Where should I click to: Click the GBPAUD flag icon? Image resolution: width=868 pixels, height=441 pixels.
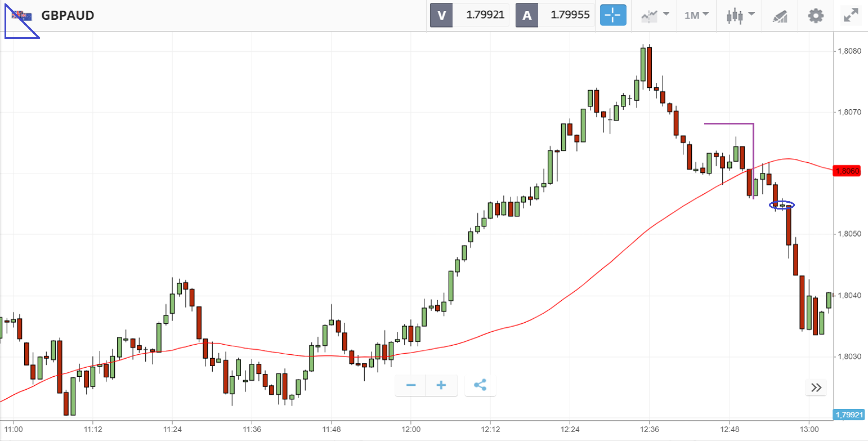[x=23, y=15]
